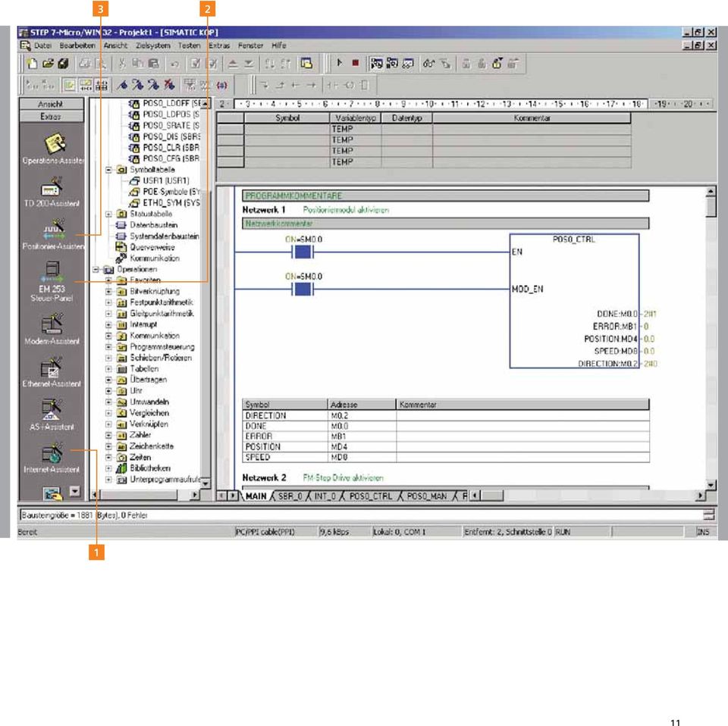Create a new project with the New icon
The width and height of the screenshot is (728, 726).
point(32,64)
